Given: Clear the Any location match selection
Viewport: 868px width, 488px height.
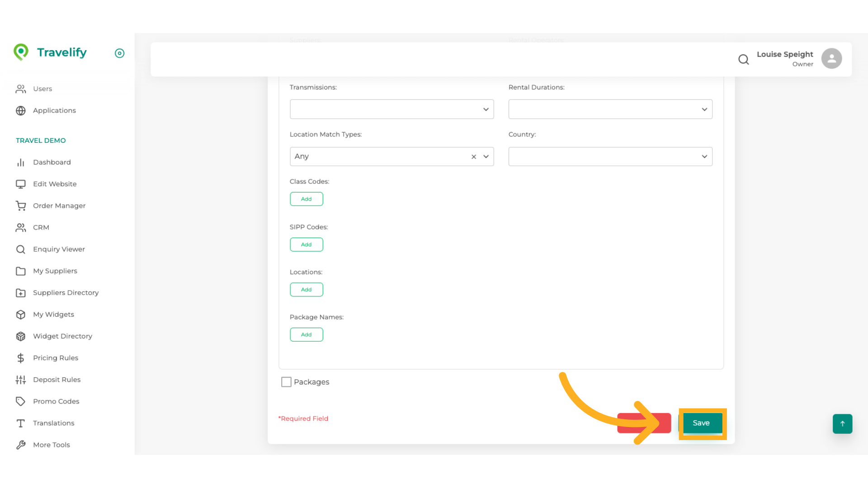Looking at the screenshot, I should coord(474,157).
